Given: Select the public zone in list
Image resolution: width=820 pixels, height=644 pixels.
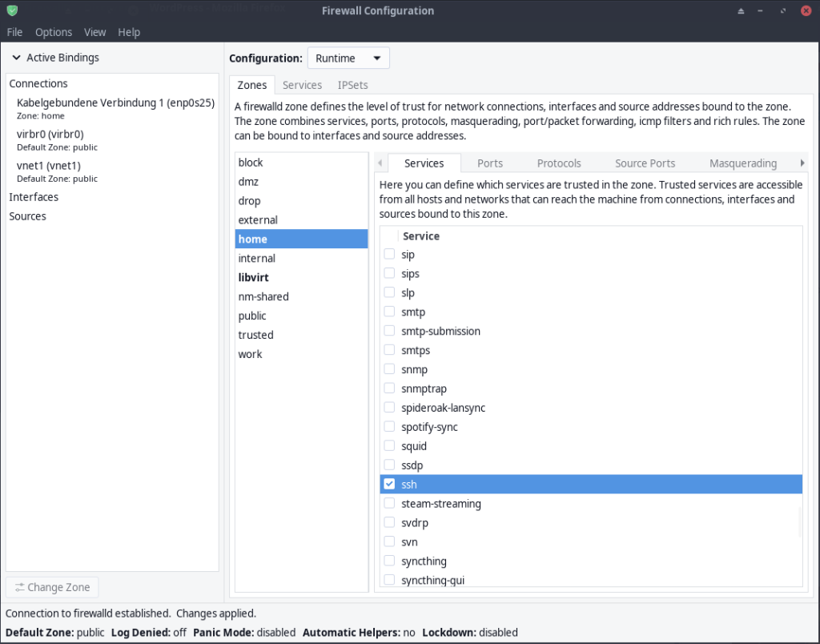Looking at the screenshot, I should point(252,316).
